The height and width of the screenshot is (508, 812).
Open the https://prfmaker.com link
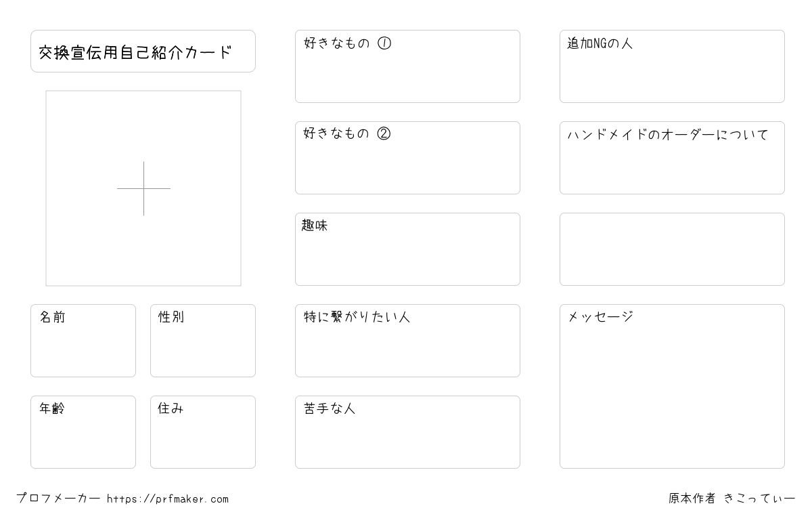(x=168, y=499)
